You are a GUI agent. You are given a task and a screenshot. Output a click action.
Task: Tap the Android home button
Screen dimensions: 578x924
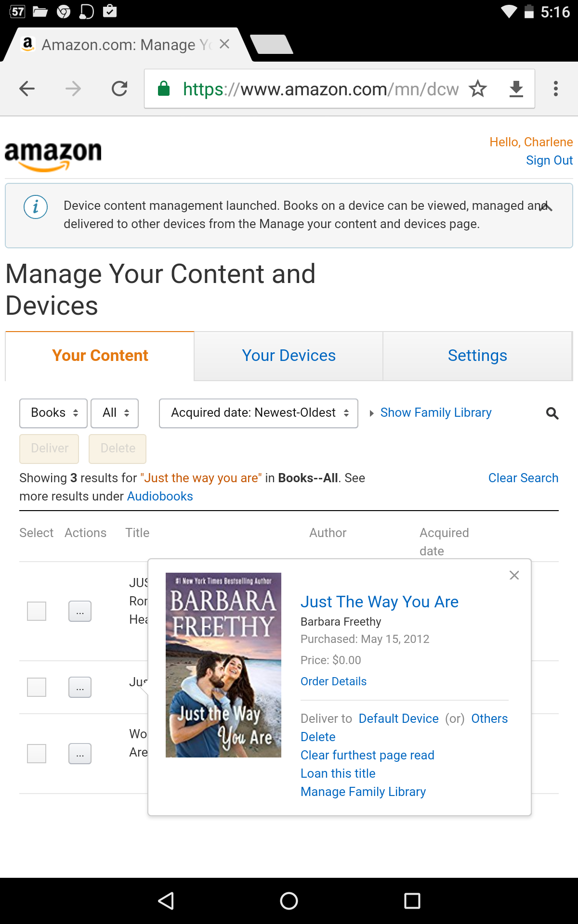click(x=289, y=901)
